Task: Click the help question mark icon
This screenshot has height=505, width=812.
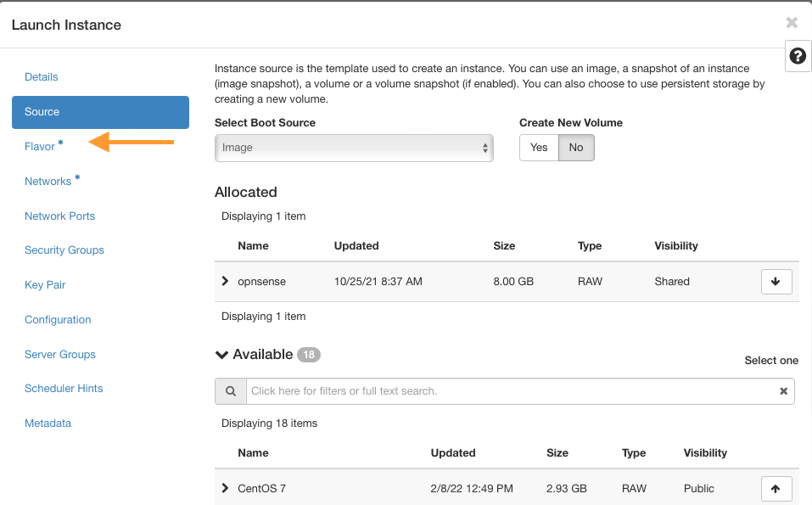Action: (797, 56)
